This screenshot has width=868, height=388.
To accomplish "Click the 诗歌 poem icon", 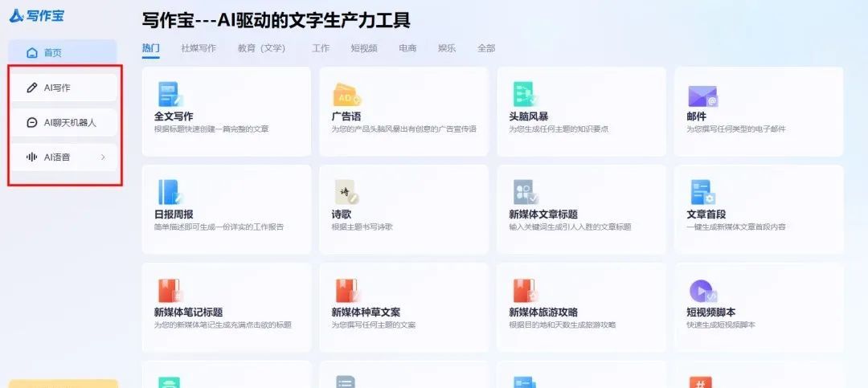I will click(346, 192).
